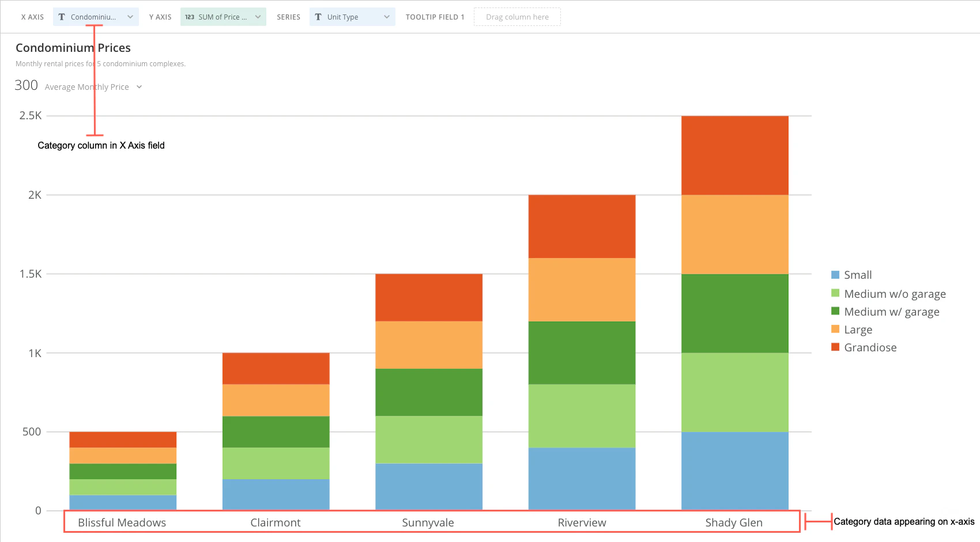Click the 'Small' legend label
The image size is (980, 542).
tap(858, 275)
